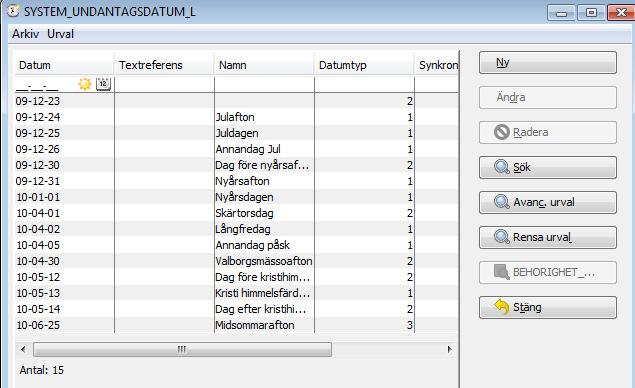Viewport: 635px width, 388px height.
Task: Click the yellow arrow icon on Stäng
Action: pyautogui.click(x=501, y=307)
